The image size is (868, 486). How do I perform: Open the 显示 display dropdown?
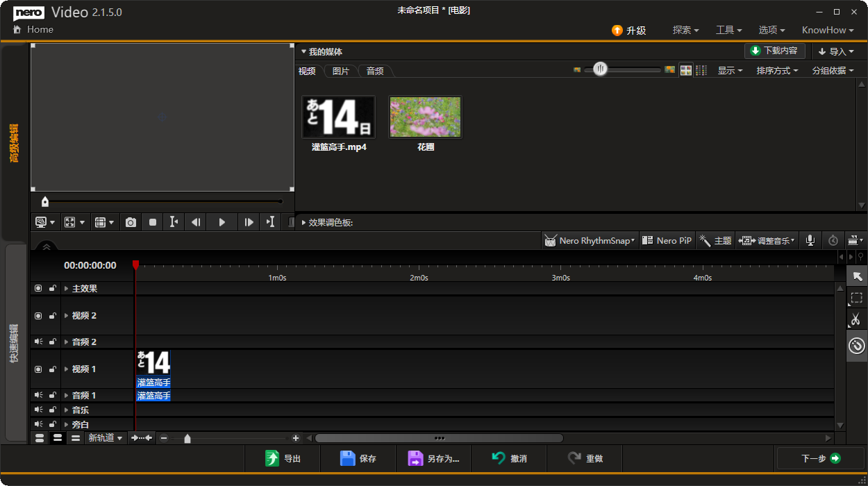tap(730, 70)
